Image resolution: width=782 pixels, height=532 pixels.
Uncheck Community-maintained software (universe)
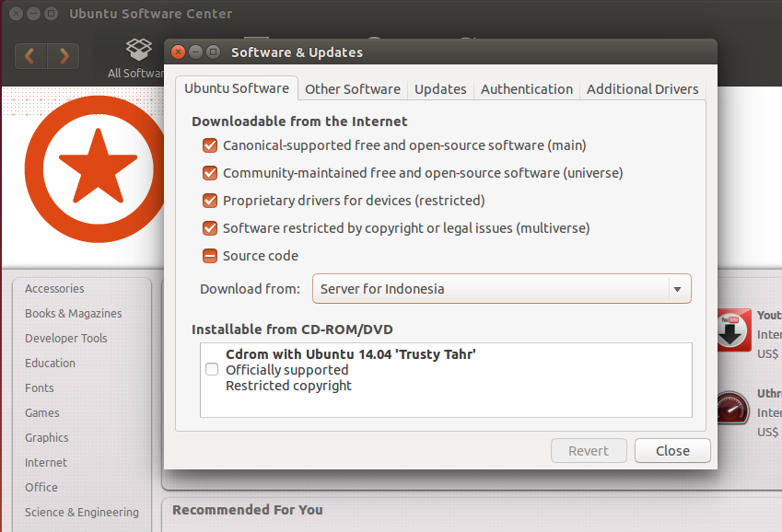click(x=210, y=173)
